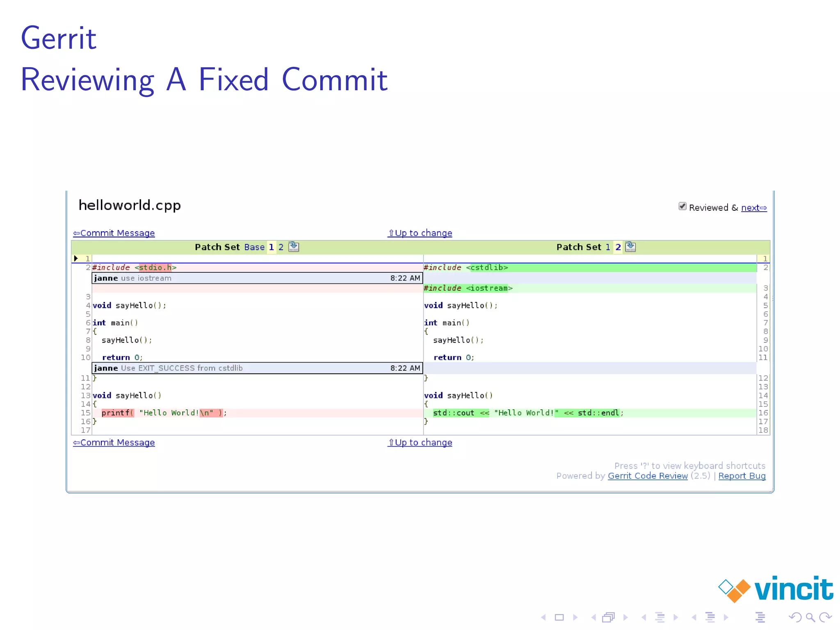Open the top Up to change link
The height and width of the screenshot is (630, 840).
[420, 233]
